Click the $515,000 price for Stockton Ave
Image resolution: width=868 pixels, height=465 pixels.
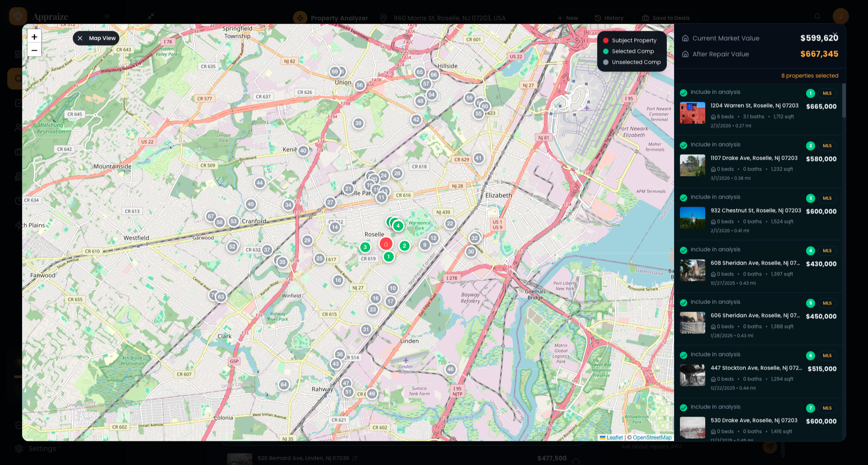[822, 369]
